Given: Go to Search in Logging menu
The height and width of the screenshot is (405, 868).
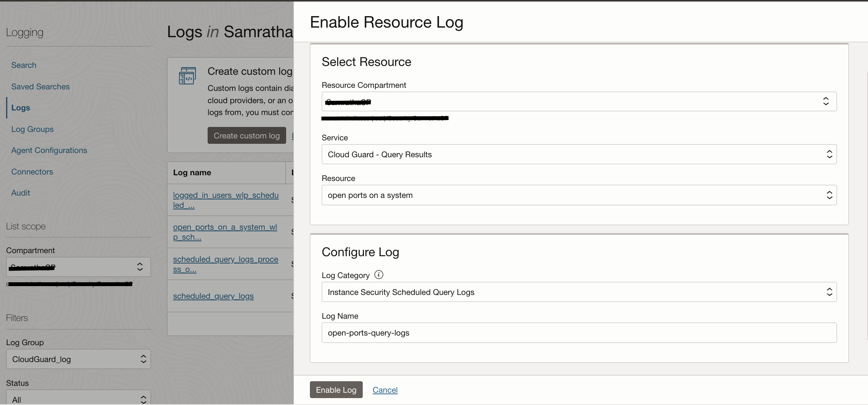Looking at the screenshot, I should tap(24, 65).
